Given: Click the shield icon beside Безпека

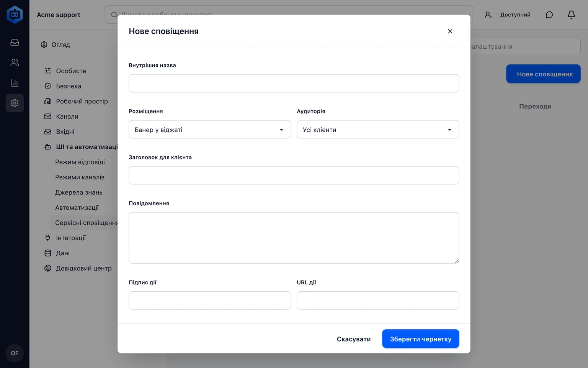Looking at the screenshot, I should point(48,86).
